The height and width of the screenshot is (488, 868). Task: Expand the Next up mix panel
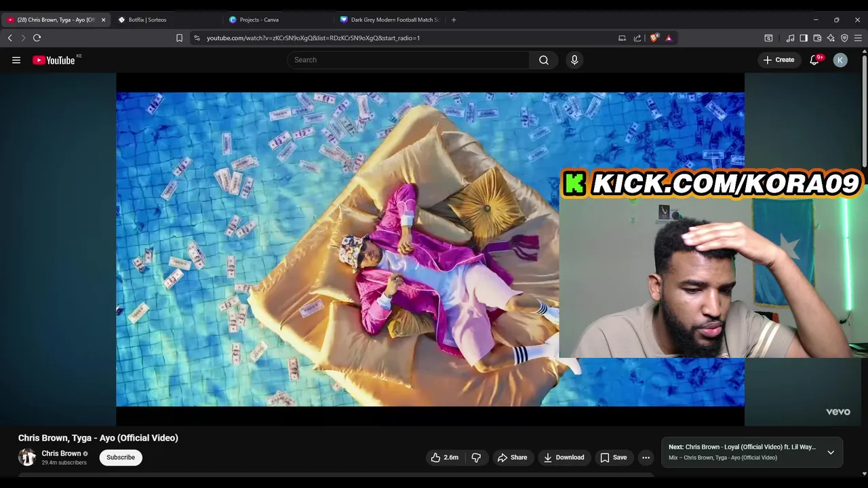[831, 452]
